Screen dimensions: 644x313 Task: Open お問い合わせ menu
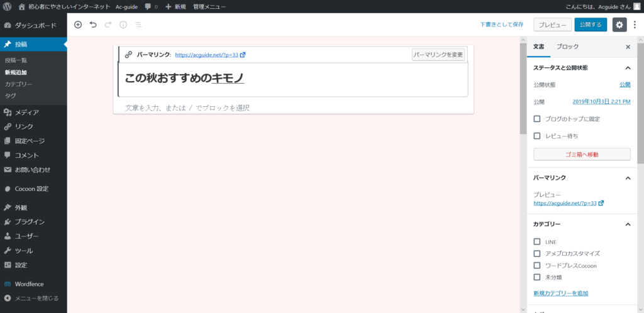click(x=34, y=170)
